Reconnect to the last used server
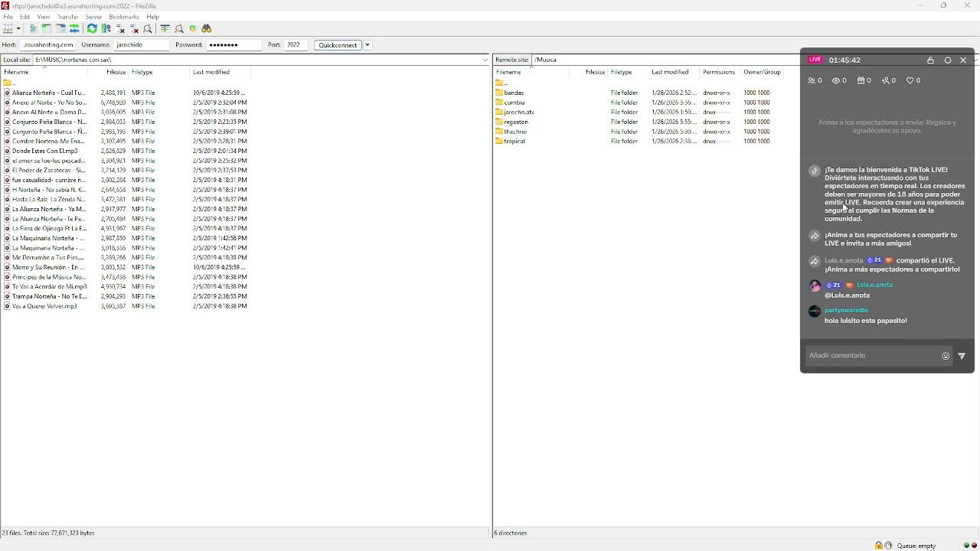Viewport: 980px width, 551px height. click(148, 28)
